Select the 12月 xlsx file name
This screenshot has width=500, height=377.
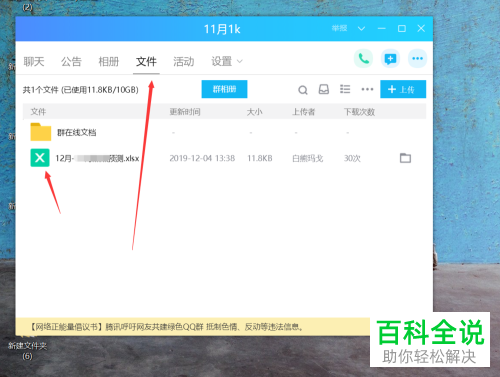click(x=97, y=158)
